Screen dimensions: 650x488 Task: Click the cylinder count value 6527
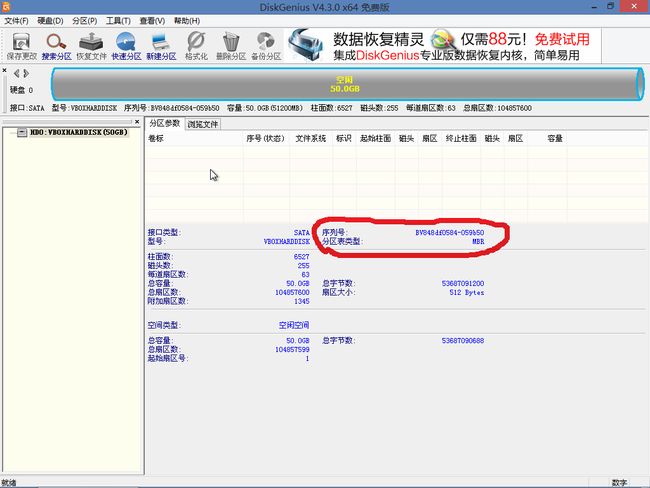[301, 257]
